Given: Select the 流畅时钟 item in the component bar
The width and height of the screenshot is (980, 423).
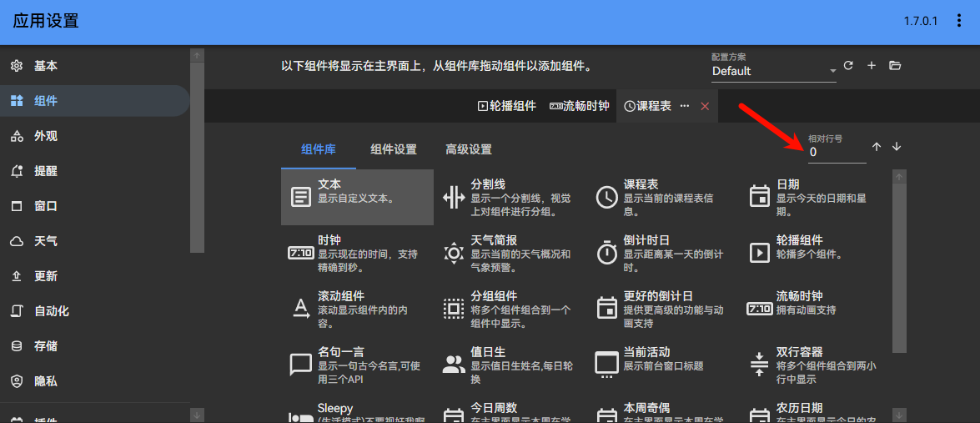Looking at the screenshot, I should pyautogui.click(x=580, y=106).
